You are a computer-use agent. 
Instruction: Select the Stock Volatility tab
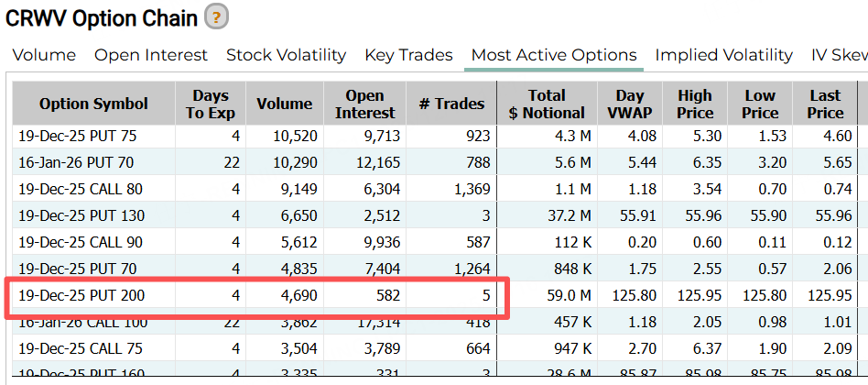pyautogui.click(x=286, y=55)
